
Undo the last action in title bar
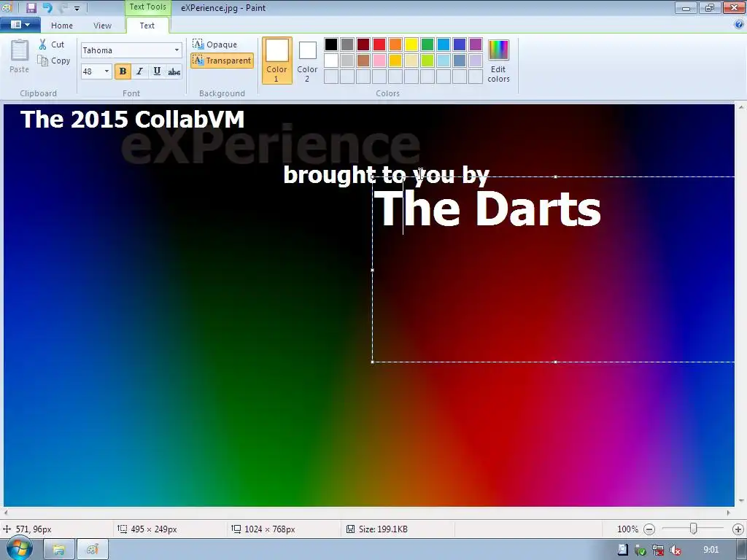click(47, 7)
